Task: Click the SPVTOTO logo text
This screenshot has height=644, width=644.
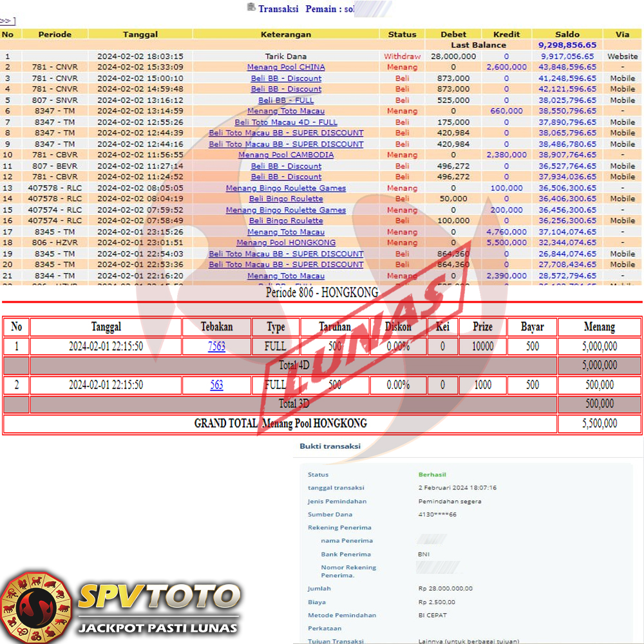Action: click(158, 597)
